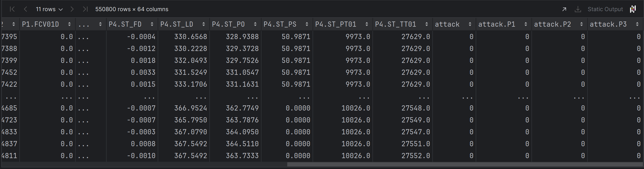Click cell value -0.0012

(141, 49)
